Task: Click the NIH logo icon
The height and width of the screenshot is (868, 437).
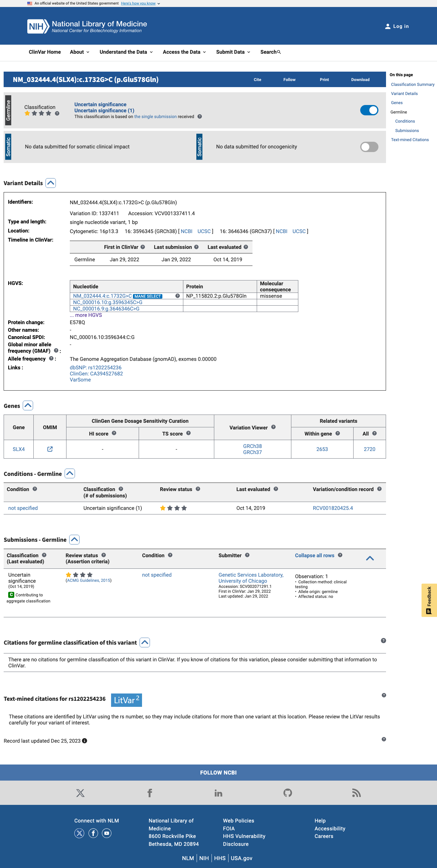Action: click(x=39, y=26)
